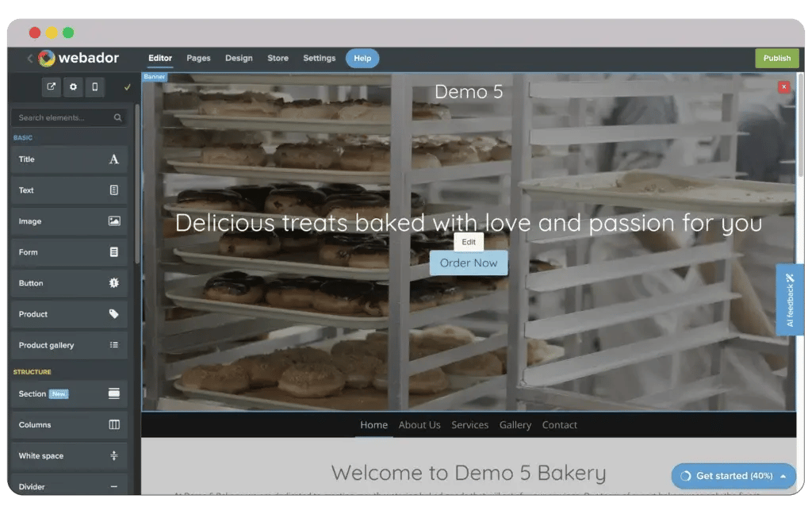Click the green Publish button
This screenshot has width=812, height=514.
776,58
